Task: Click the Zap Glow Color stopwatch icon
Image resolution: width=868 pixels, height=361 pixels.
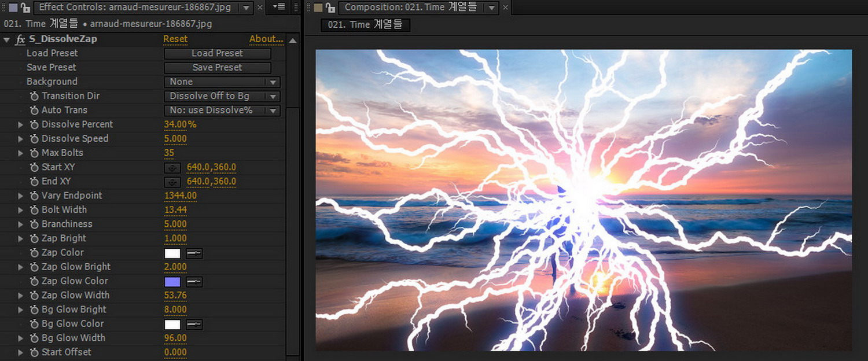Action: [34, 281]
